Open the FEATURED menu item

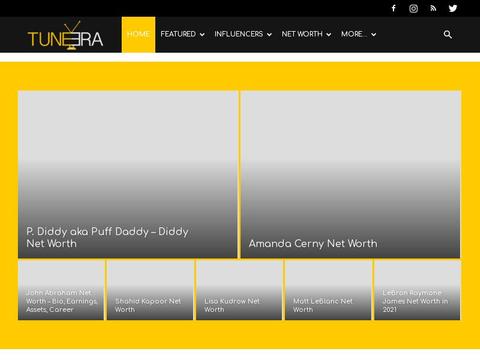point(178,34)
